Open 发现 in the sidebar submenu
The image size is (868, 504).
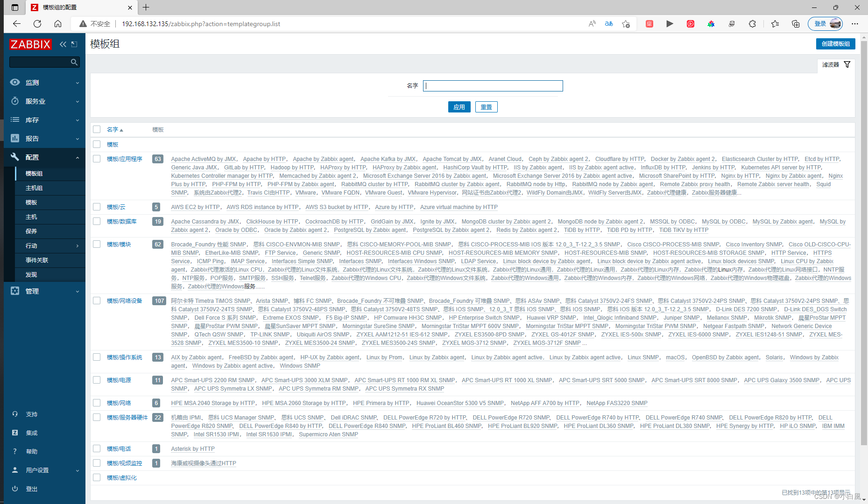click(x=31, y=274)
